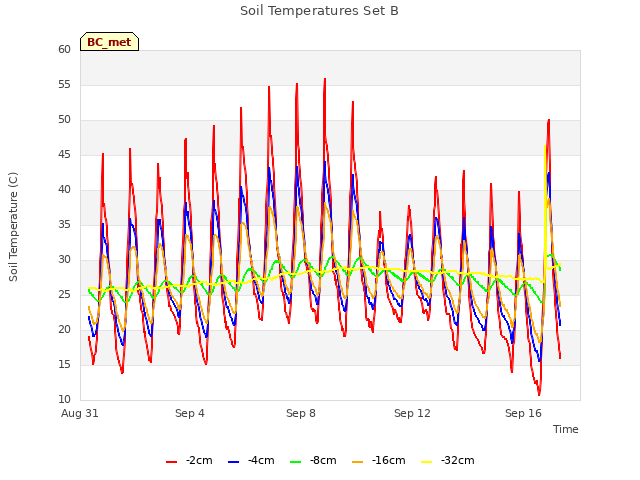Image resolution: width=640 pixels, height=480 pixels.
Task: Click the yellow -32cm legend color marker
Action: click(427, 462)
